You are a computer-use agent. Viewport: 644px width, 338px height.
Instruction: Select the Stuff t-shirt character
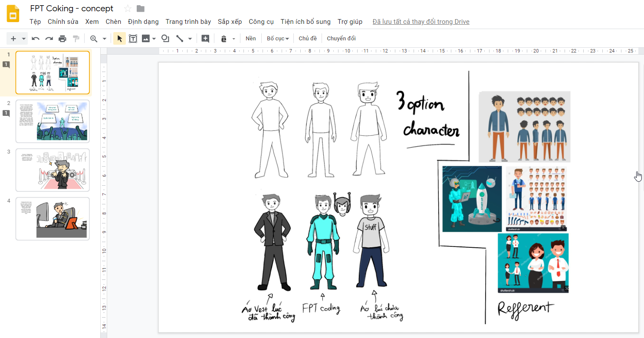[x=371, y=241]
